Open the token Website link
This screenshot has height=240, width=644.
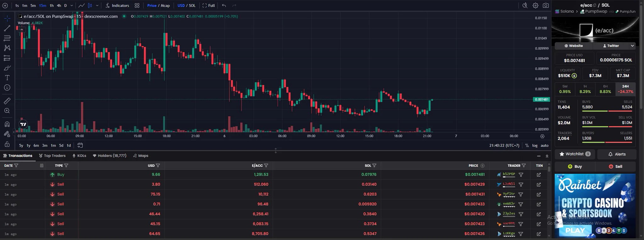coord(574,46)
